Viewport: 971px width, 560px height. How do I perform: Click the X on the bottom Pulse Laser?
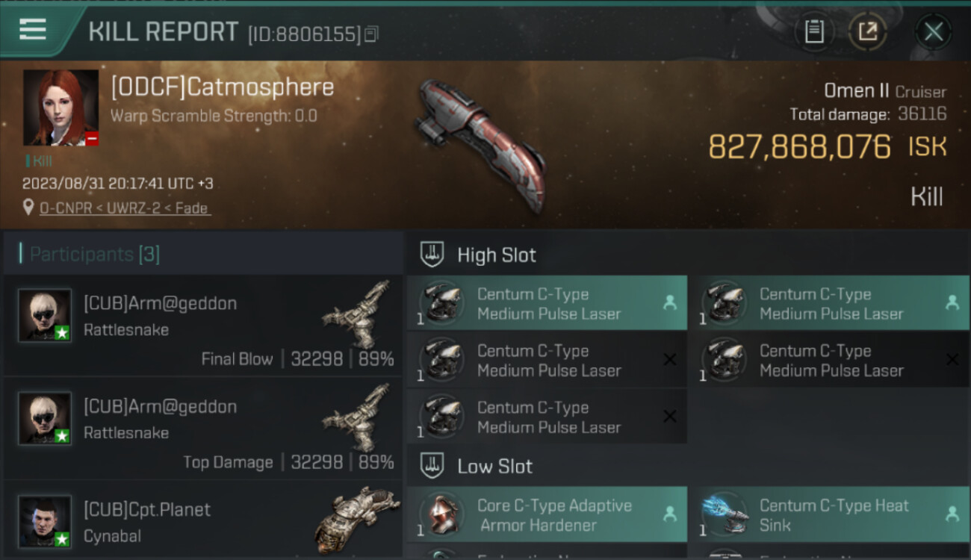tap(670, 417)
